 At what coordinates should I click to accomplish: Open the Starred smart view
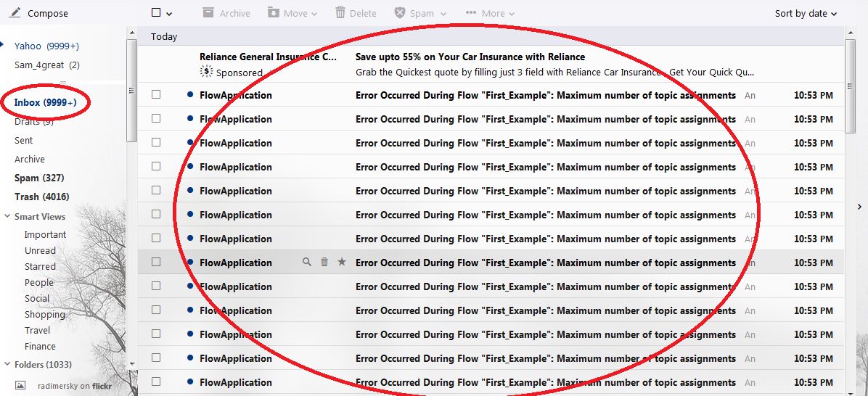(40, 267)
